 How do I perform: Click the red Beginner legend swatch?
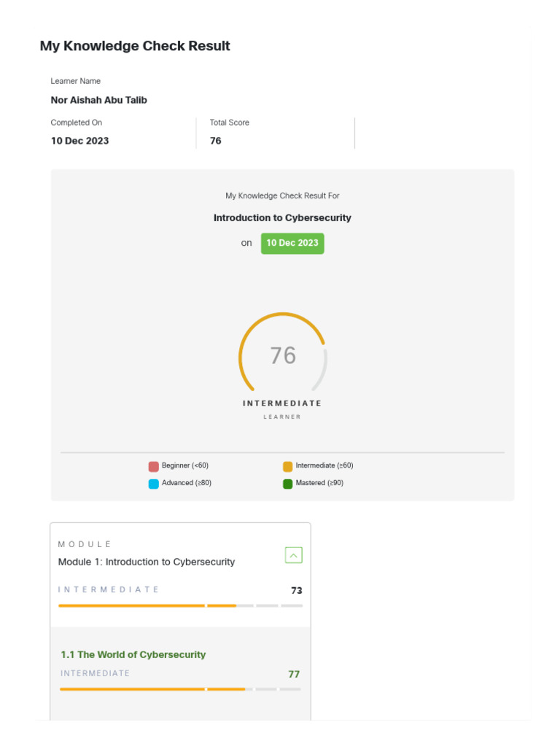[153, 466]
